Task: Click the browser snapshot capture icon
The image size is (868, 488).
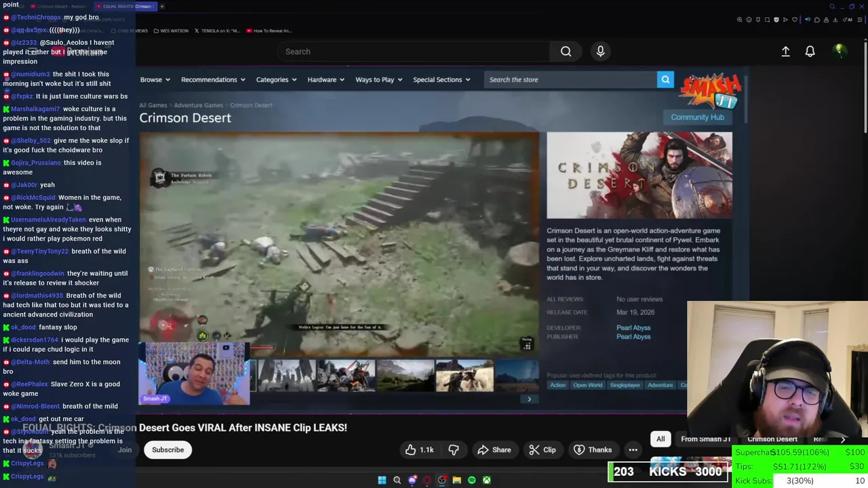Action: coord(767,20)
